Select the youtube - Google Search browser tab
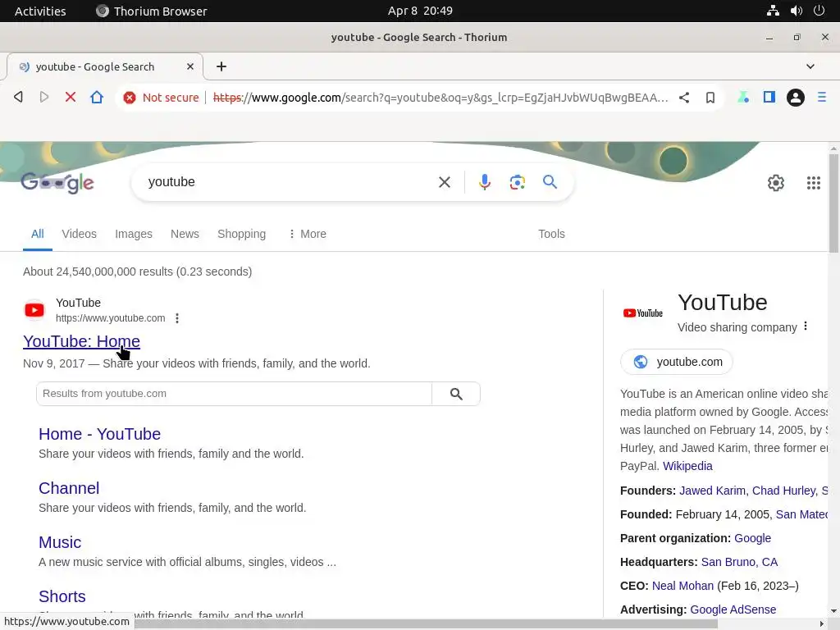This screenshot has width=840, height=630. pyautogui.click(x=105, y=66)
